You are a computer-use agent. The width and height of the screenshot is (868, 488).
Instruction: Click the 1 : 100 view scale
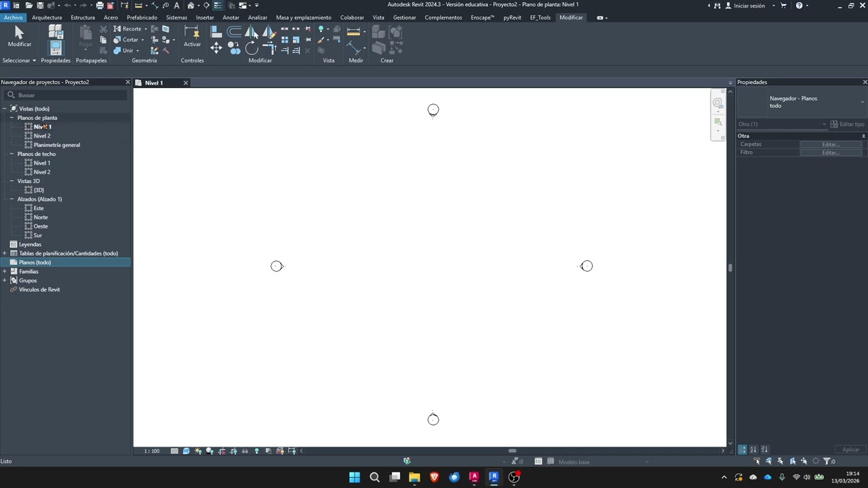click(152, 451)
